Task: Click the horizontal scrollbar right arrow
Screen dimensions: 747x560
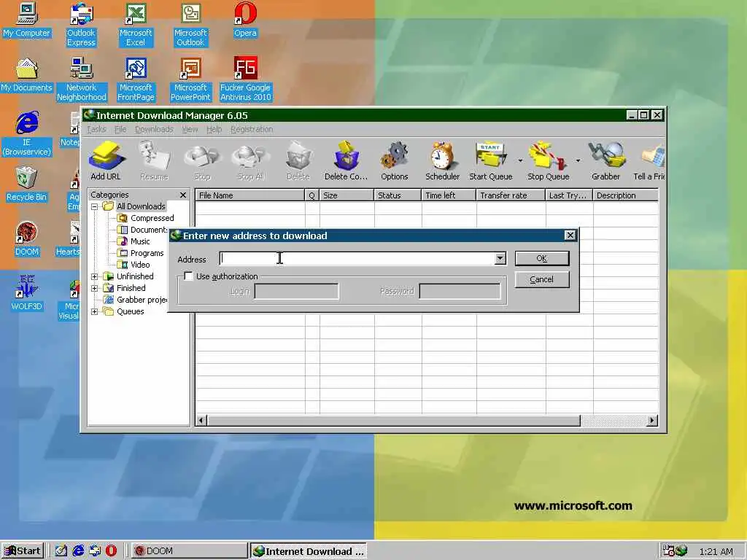Action: (651, 421)
